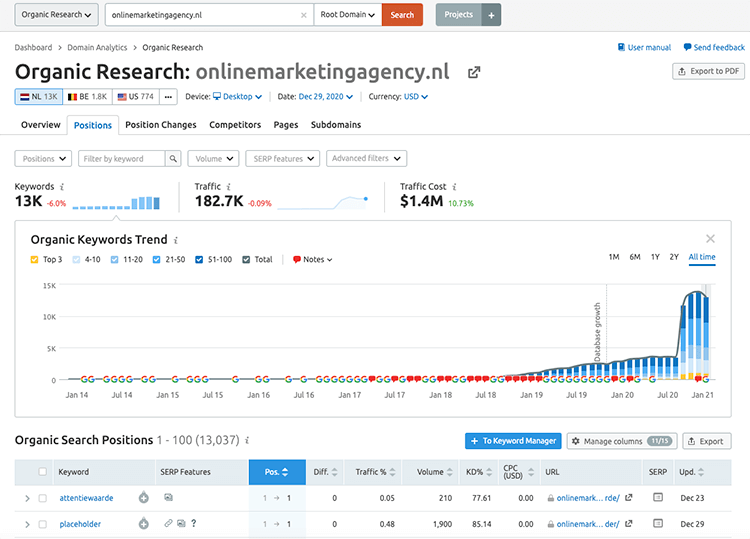Open placeholder URL external link icon

[x=629, y=524]
